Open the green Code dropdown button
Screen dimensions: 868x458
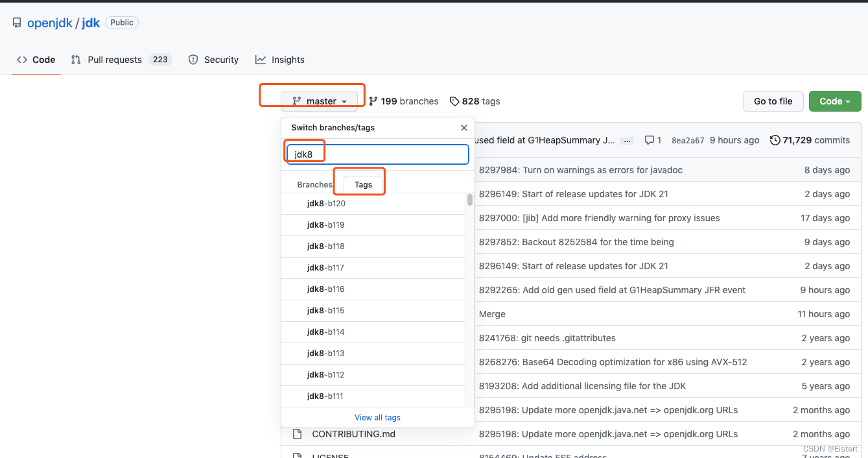835,101
